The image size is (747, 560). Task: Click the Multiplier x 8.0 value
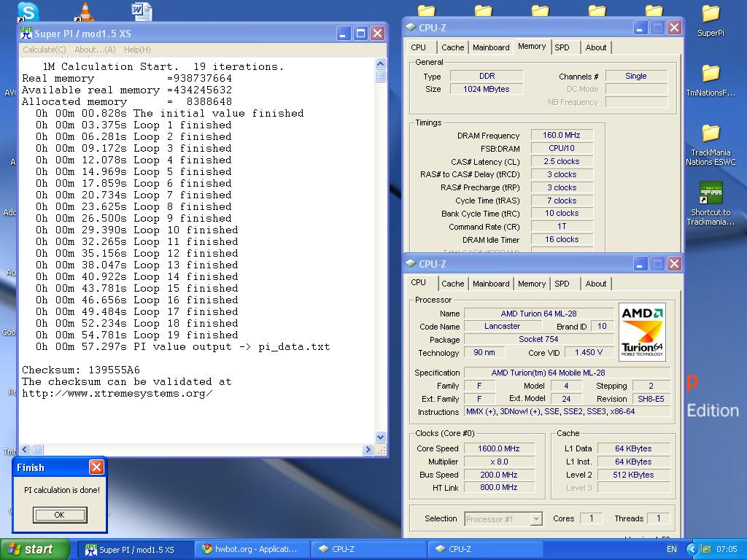499,462
